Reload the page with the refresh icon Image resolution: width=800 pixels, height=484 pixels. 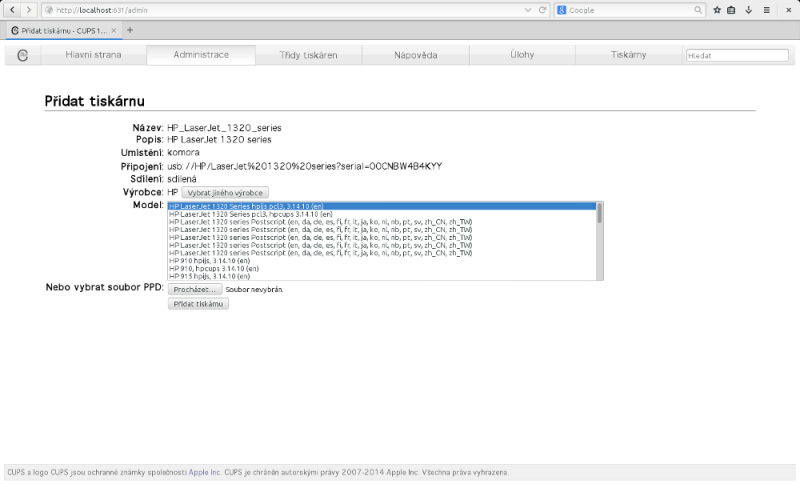pyautogui.click(x=542, y=9)
